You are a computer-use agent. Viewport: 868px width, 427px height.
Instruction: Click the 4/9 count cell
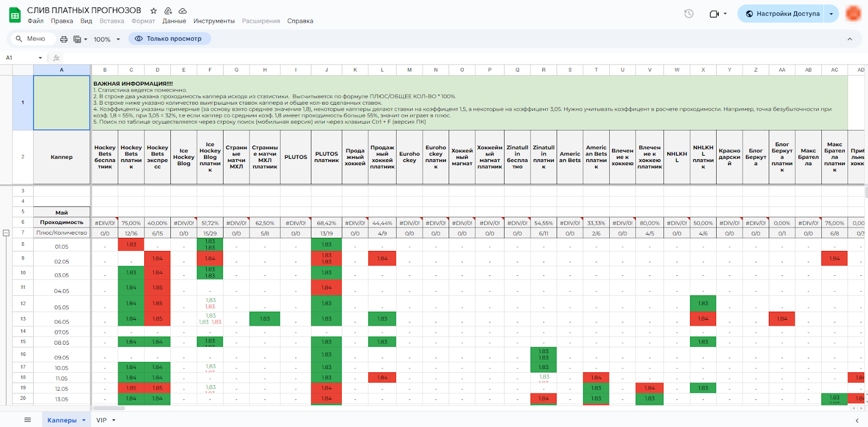(382, 234)
